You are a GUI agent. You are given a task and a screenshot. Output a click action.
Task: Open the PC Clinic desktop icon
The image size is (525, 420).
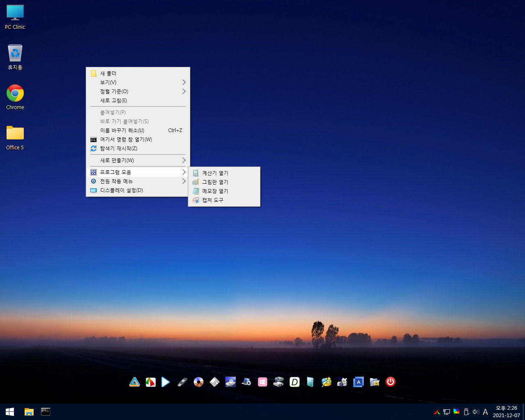pyautogui.click(x=15, y=17)
